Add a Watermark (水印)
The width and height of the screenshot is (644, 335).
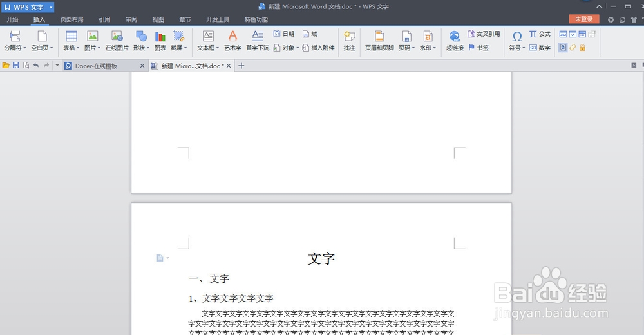(x=428, y=41)
